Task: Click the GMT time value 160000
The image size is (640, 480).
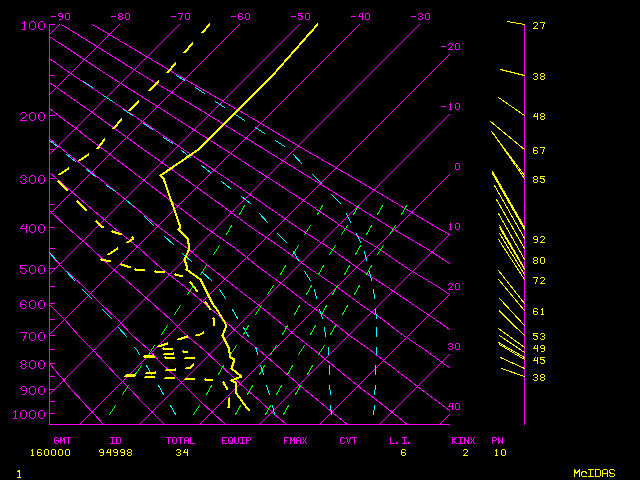Action: (70, 452)
